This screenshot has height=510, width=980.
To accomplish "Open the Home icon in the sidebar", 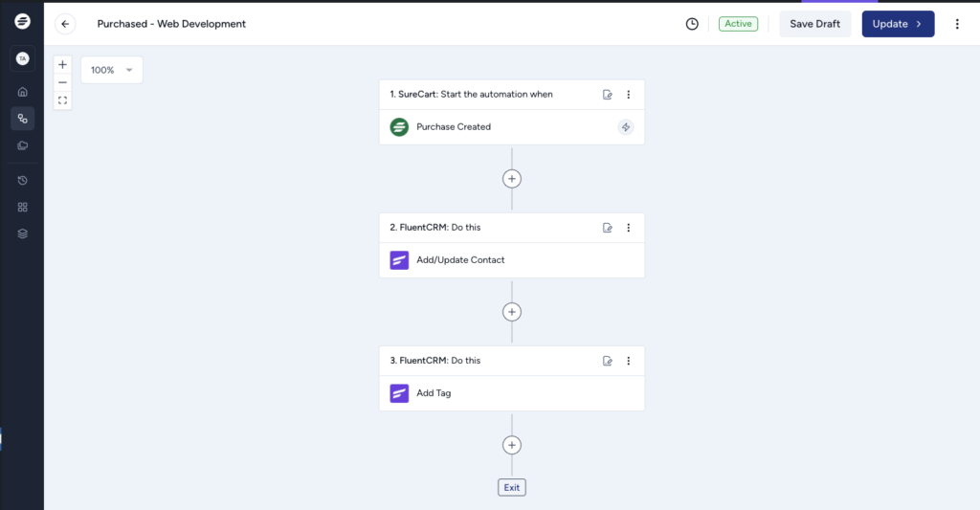I will tap(23, 92).
